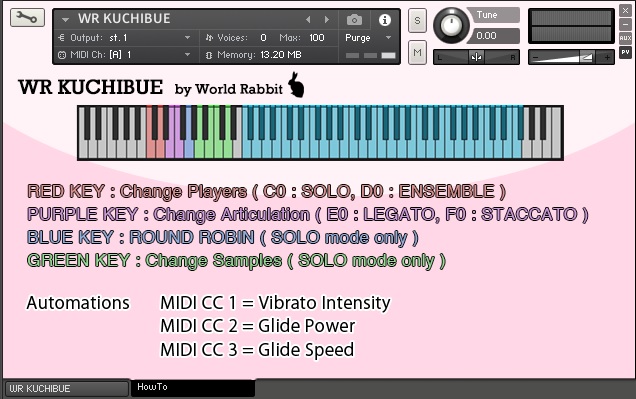
Task: Click the 'by World Rabbit' title text
Action: point(228,89)
